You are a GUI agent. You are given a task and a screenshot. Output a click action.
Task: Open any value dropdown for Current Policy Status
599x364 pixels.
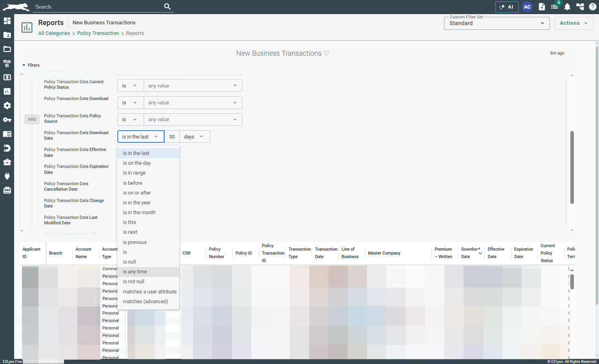pos(193,86)
